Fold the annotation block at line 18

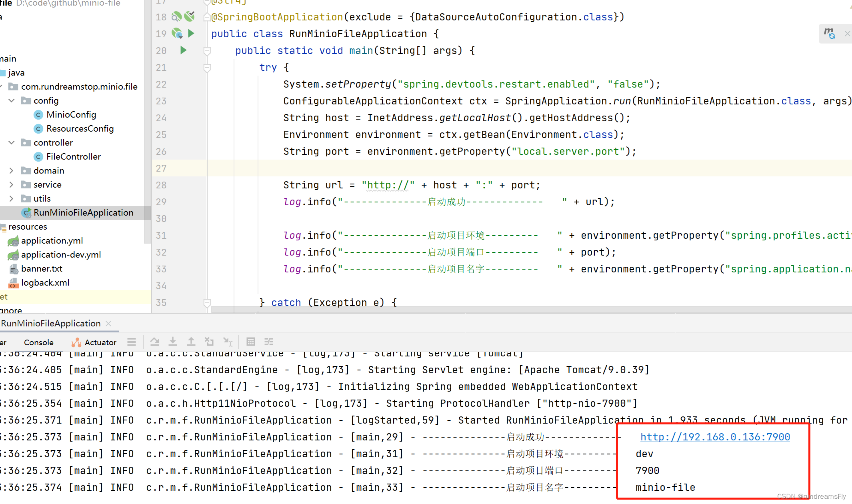pyautogui.click(x=207, y=17)
